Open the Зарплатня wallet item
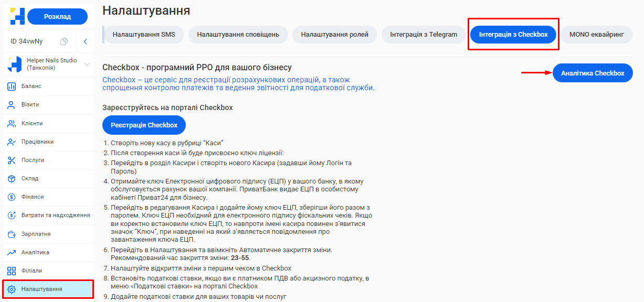This screenshot has width=644, height=302. (36, 234)
